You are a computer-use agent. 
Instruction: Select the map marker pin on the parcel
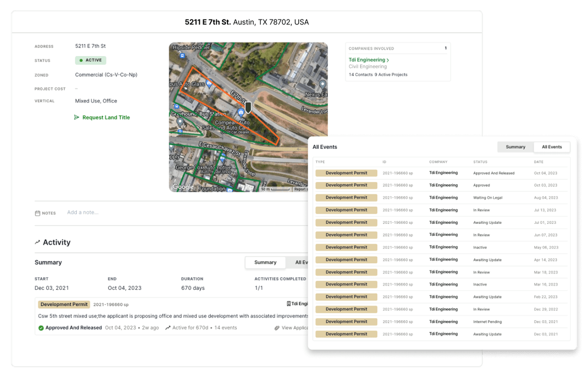(248, 108)
